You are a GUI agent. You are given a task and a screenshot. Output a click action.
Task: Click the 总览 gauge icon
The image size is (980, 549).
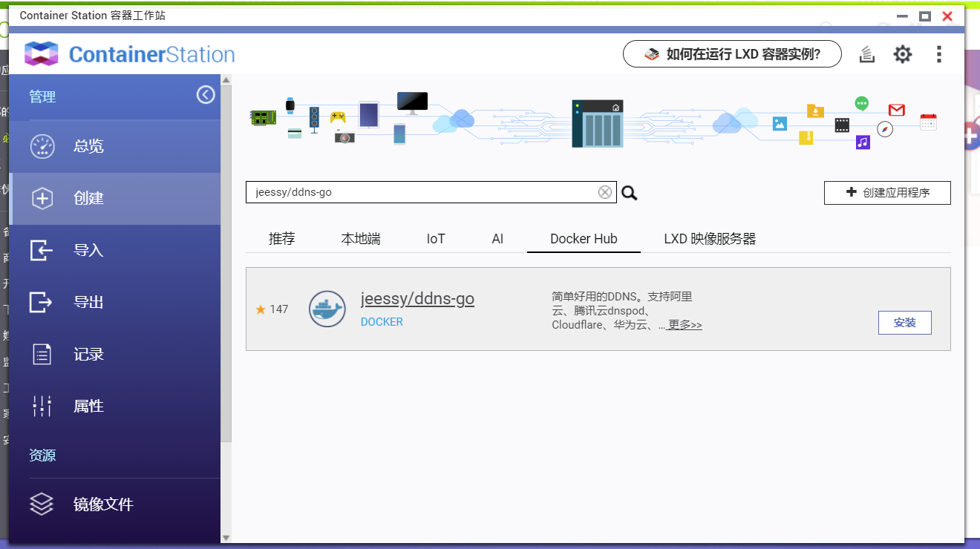tap(42, 146)
